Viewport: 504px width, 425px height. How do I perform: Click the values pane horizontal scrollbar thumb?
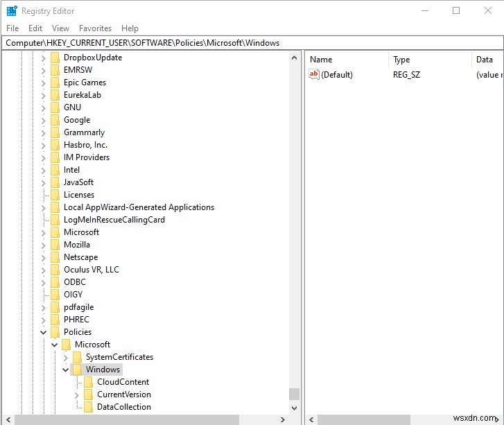click(364, 419)
